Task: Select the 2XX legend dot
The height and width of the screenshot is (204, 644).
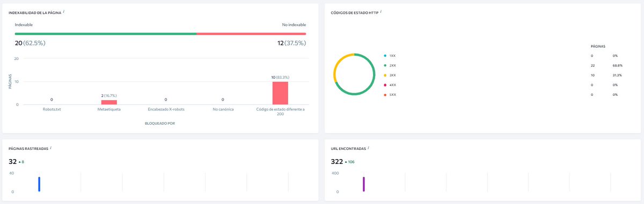Action: 385,65
